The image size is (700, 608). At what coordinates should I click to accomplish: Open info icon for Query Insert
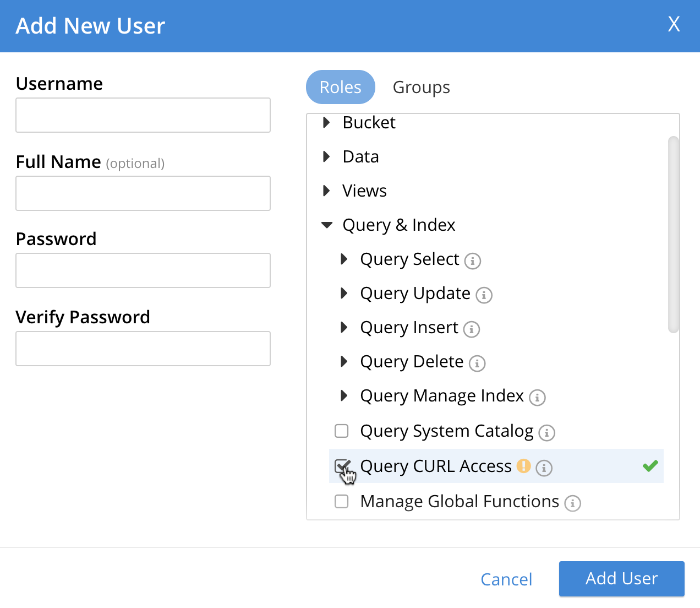[472, 329]
